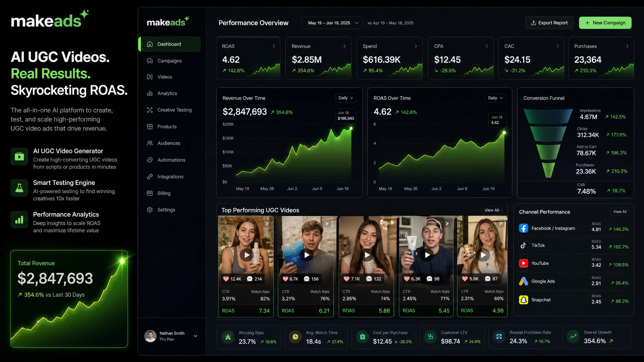Click the Jun 18 data point on ROAS chart
The height and width of the screenshot is (362, 644).
tap(504, 133)
